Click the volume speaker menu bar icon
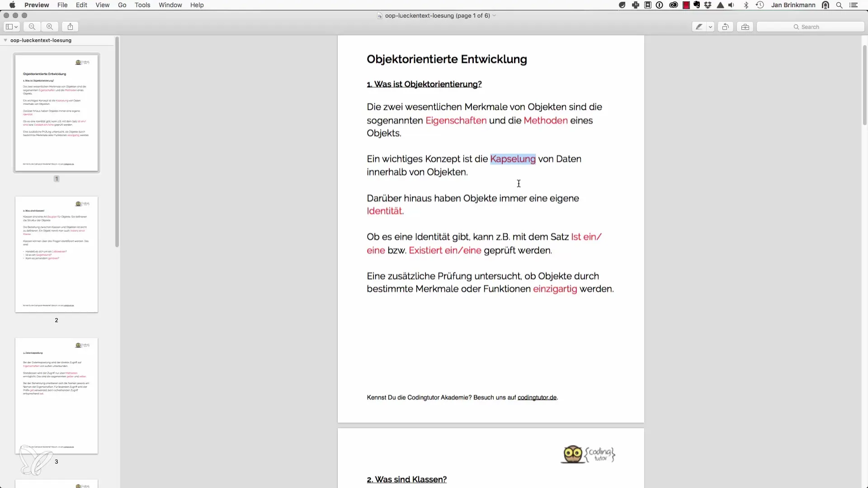 tap(731, 5)
